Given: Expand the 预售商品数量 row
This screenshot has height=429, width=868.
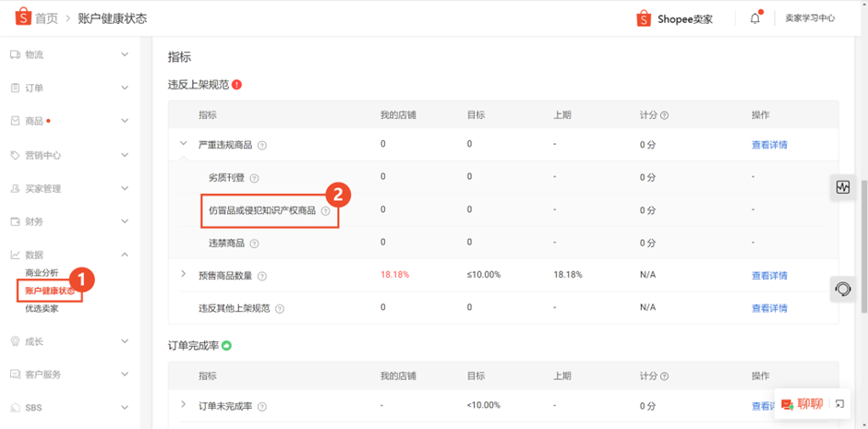Looking at the screenshot, I should coord(183,274).
